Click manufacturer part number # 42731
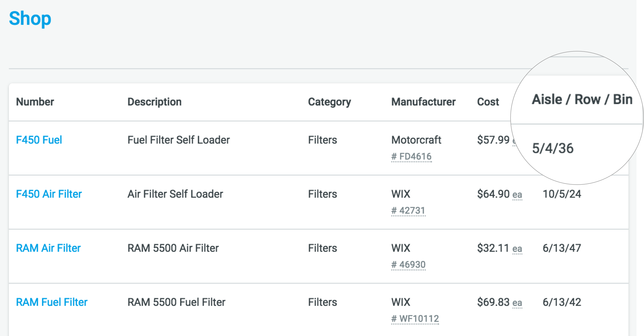The image size is (644, 336). [x=408, y=210]
